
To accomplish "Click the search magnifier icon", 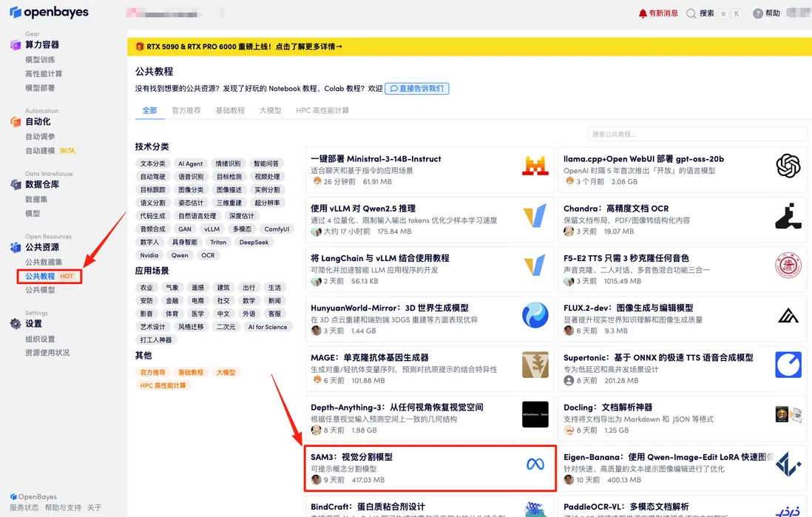I will (x=691, y=13).
